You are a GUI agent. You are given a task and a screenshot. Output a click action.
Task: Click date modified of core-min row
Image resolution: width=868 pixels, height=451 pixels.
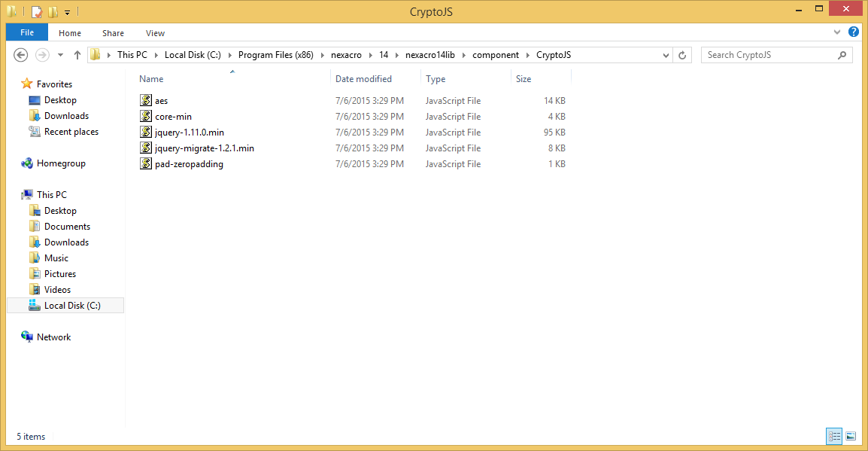coord(369,117)
